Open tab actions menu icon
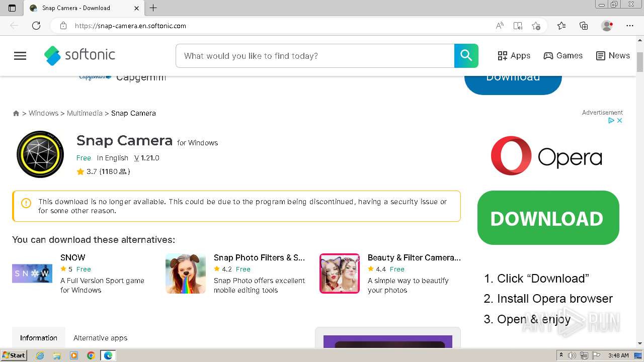The width and height of the screenshot is (644, 362). pos(12,8)
